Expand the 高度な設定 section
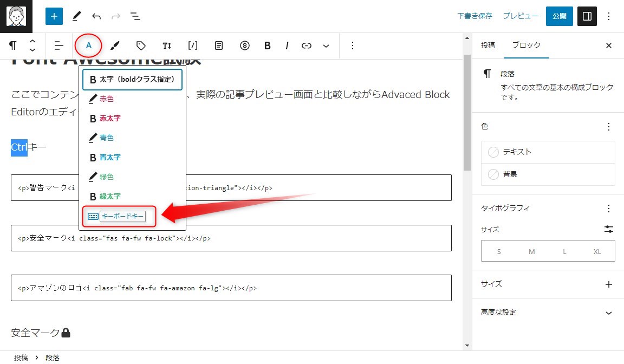The image size is (624, 364). 608,313
